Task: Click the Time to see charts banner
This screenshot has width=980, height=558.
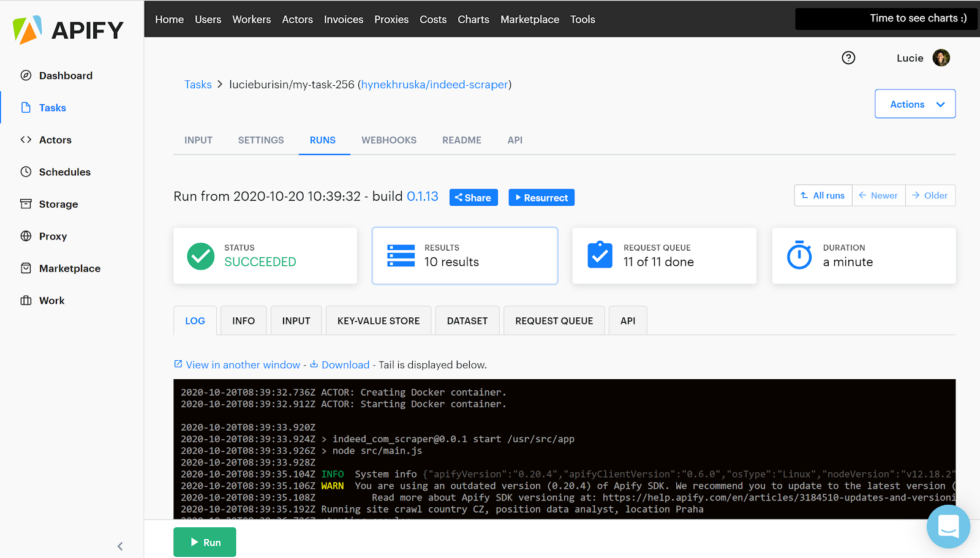Action: (886, 18)
